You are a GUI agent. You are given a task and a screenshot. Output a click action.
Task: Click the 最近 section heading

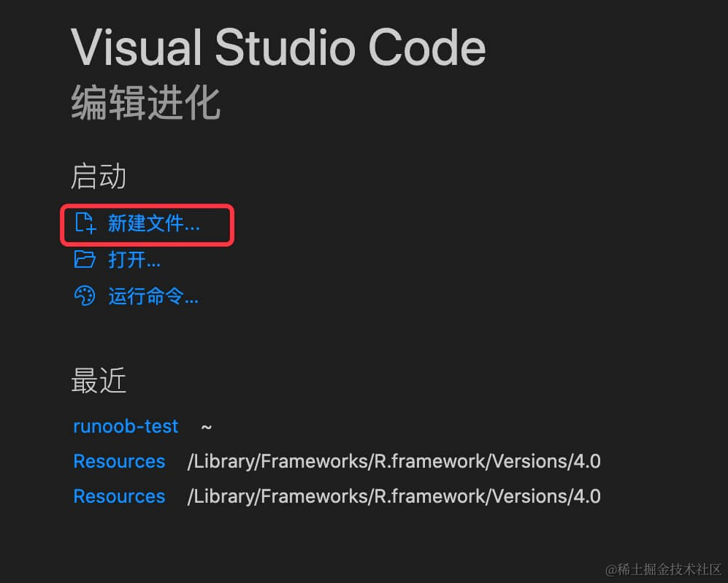tap(98, 380)
